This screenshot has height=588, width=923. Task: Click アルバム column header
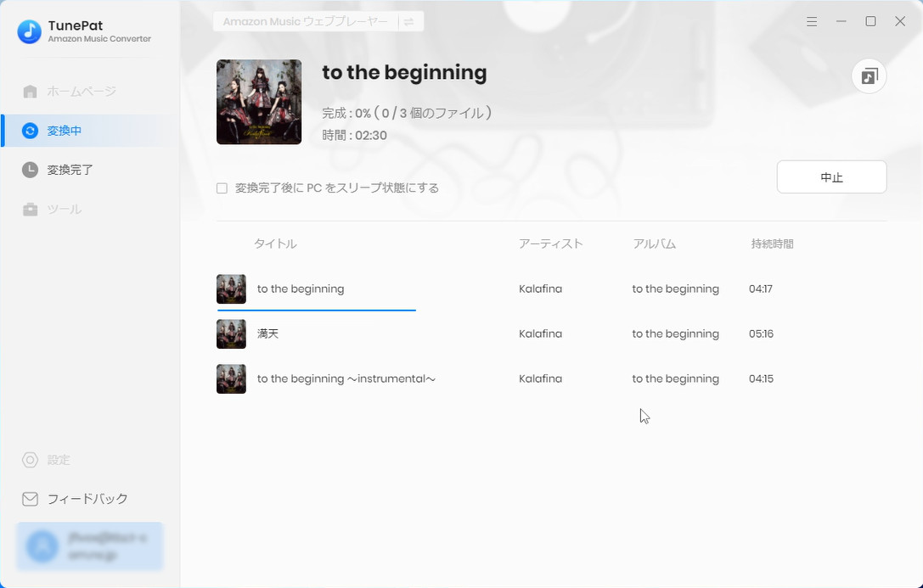pyautogui.click(x=655, y=244)
